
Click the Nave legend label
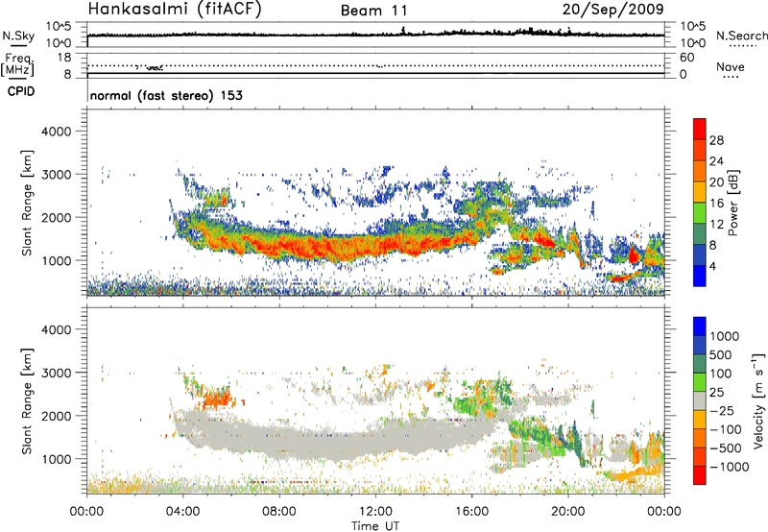point(731,66)
